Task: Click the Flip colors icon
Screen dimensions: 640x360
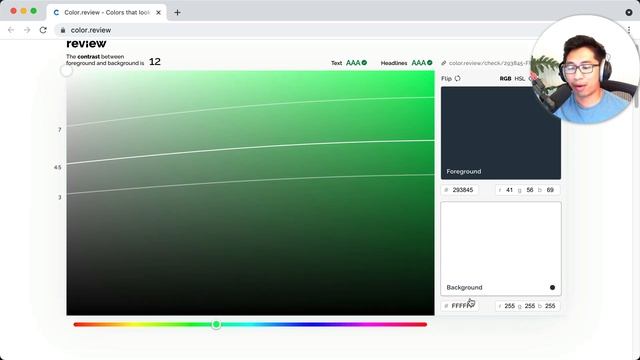Action: [458, 78]
